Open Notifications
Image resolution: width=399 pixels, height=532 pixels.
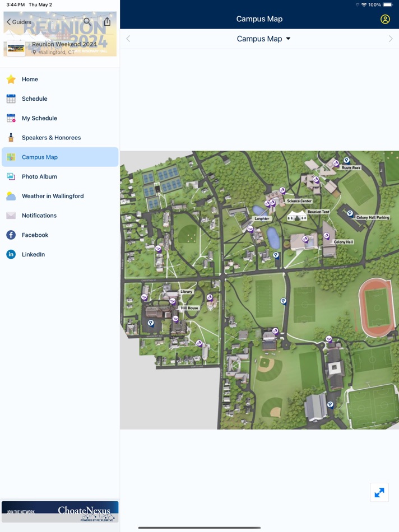[x=60, y=216]
